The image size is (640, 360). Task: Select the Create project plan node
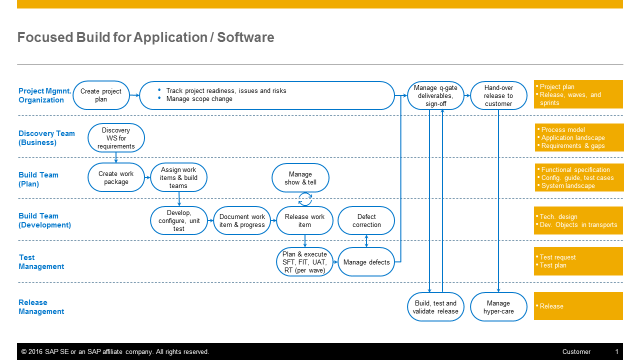(x=101, y=96)
